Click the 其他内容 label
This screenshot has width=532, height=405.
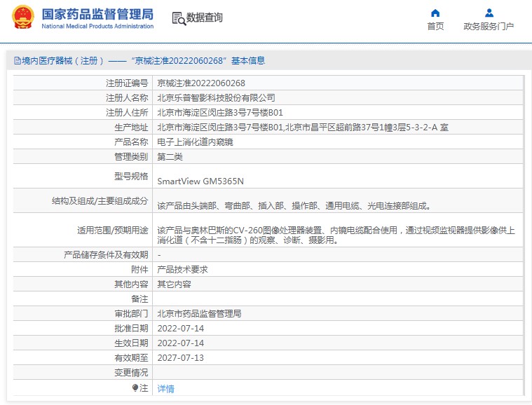131,284
